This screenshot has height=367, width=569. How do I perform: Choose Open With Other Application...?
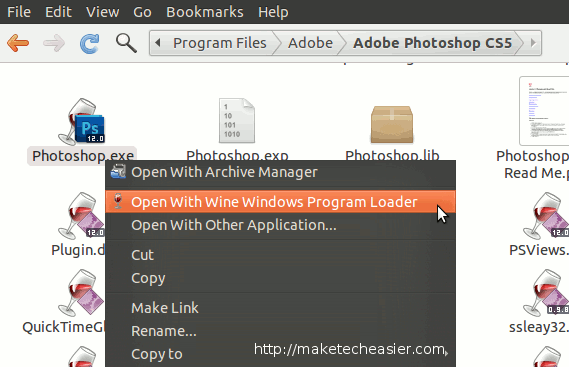point(281,225)
